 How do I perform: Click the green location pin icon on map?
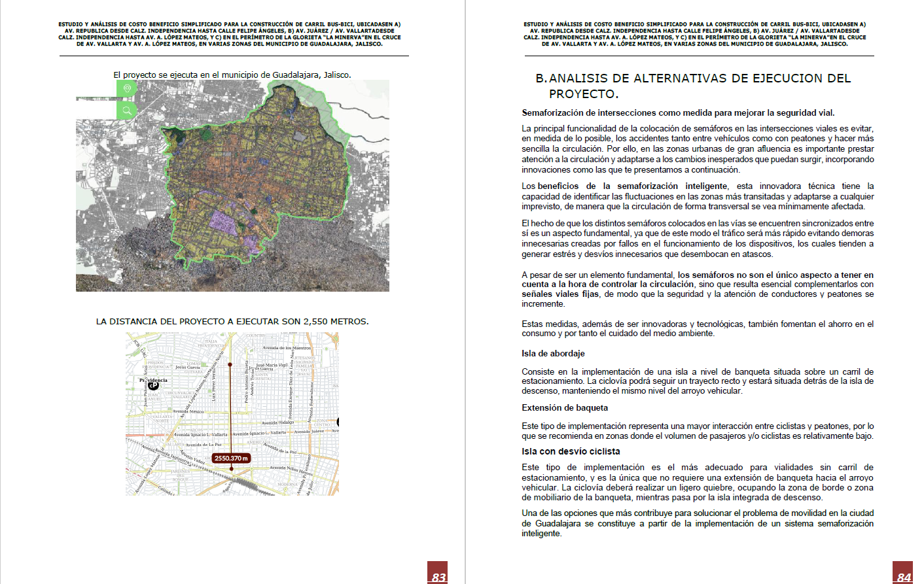[x=127, y=88]
